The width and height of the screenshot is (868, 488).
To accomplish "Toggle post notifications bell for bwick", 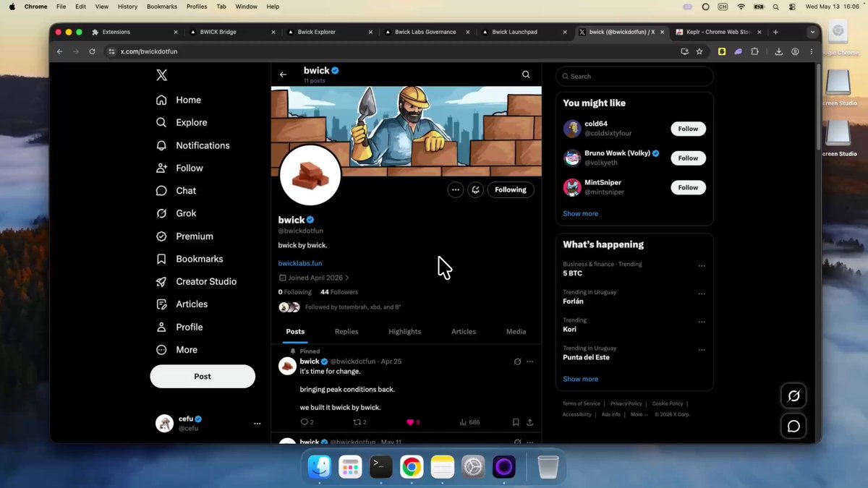I will coord(475,189).
